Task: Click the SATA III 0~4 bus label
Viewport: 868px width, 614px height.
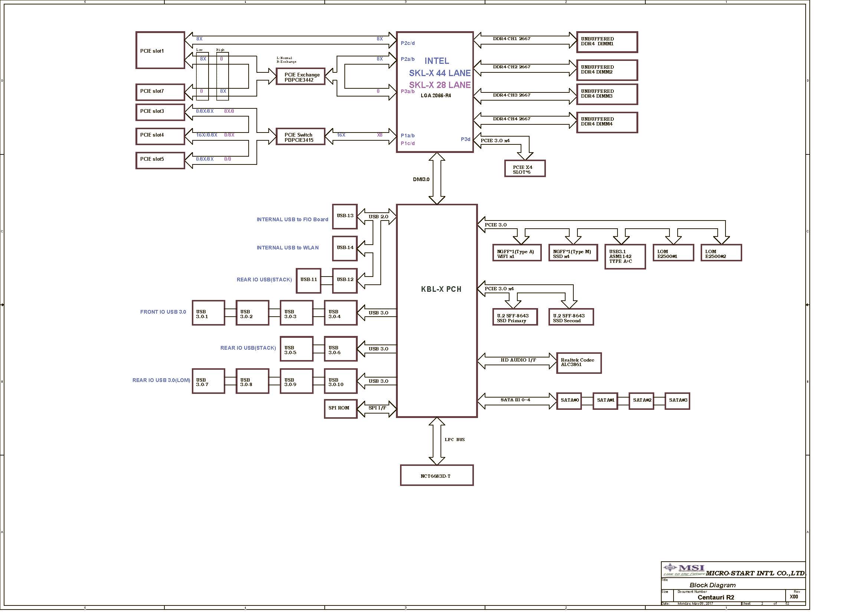Action: (x=515, y=400)
